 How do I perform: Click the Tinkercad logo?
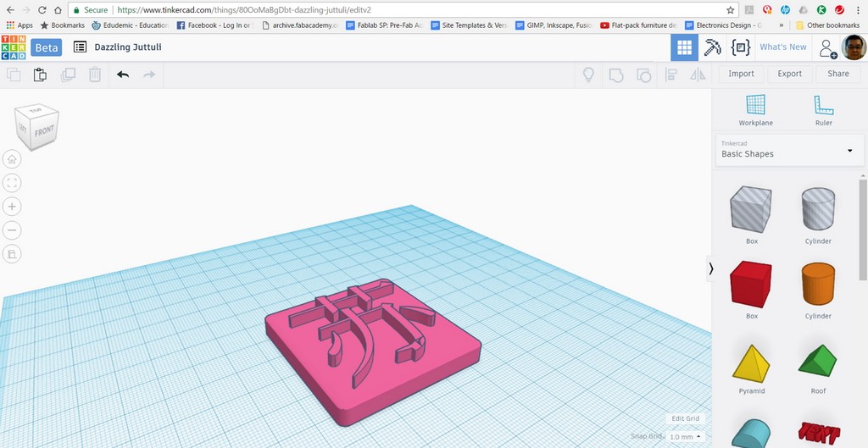coord(14,47)
